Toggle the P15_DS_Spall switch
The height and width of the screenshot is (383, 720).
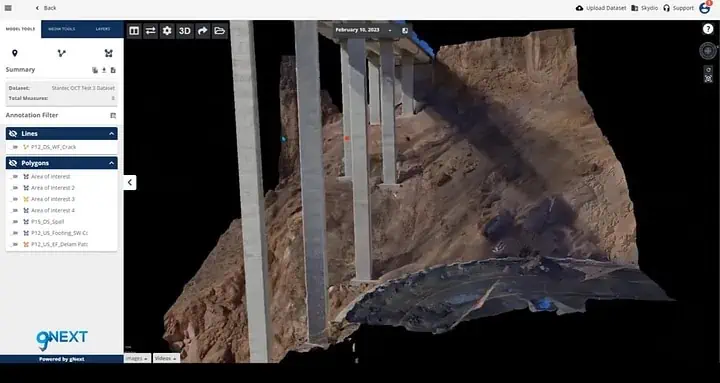click(x=14, y=222)
